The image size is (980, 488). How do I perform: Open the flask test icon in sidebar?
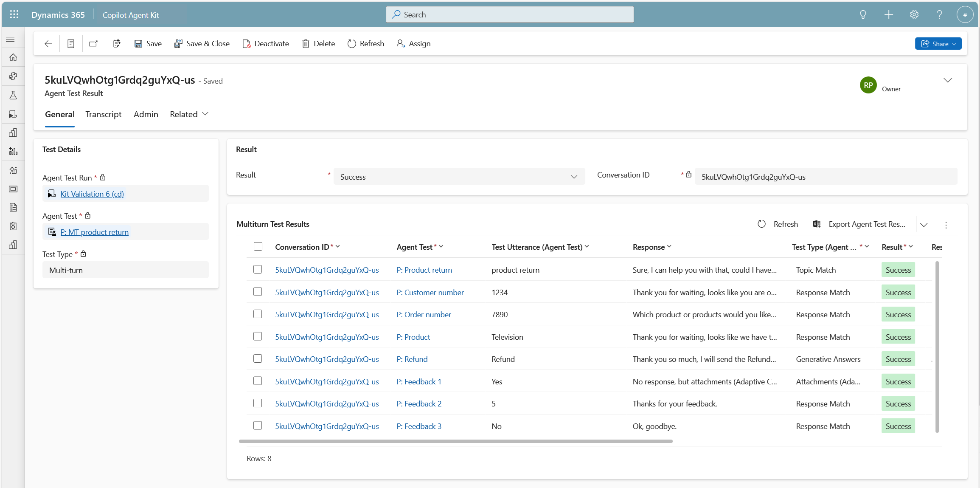(x=13, y=95)
